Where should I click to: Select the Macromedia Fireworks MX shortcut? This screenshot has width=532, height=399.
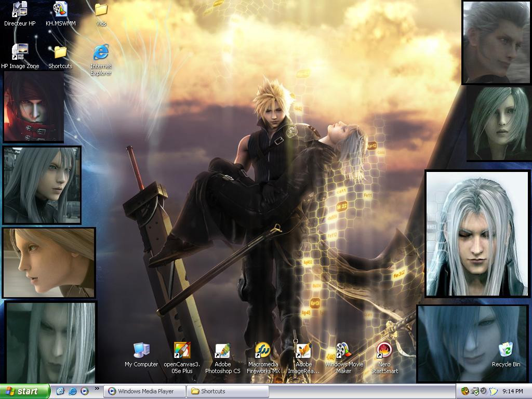(x=263, y=358)
